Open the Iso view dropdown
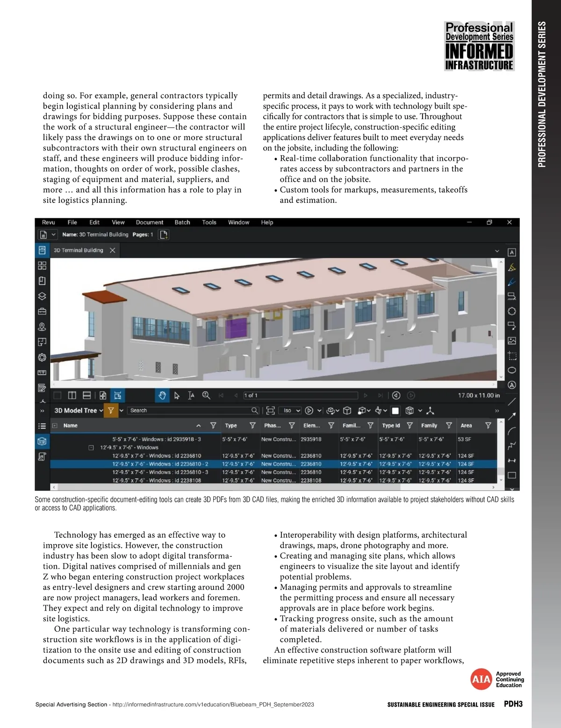Screen dimensions: 561x728 [x=290, y=410]
